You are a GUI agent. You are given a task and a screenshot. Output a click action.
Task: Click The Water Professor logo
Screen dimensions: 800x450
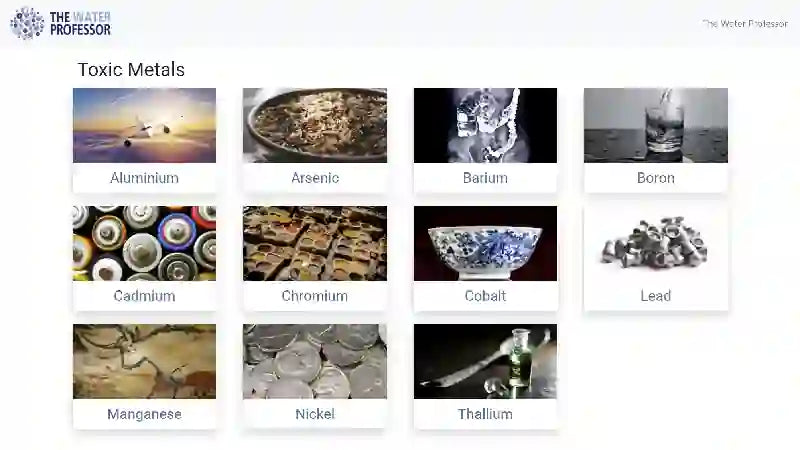tap(60, 23)
